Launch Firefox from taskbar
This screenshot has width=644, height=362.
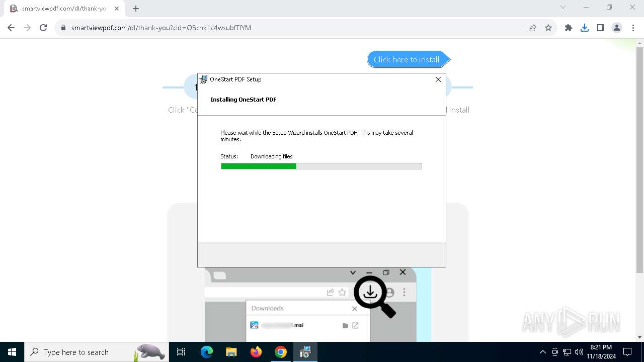(x=256, y=352)
